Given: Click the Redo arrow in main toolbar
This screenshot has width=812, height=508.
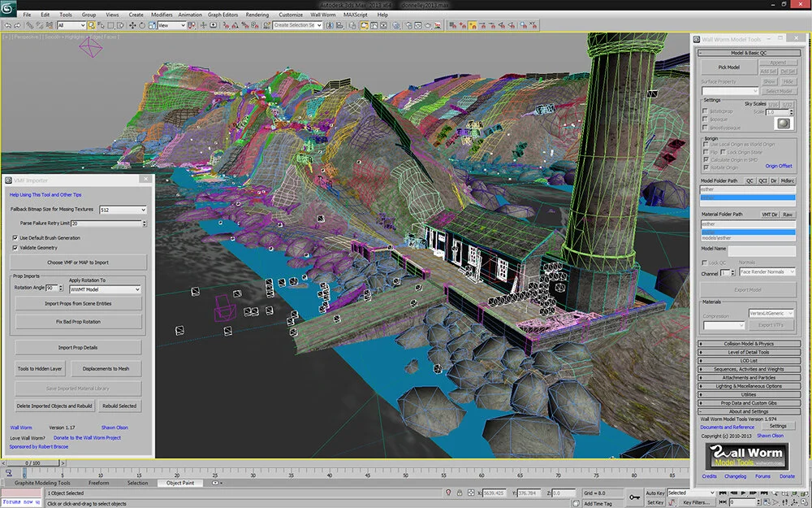Looking at the screenshot, I should pos(18,25).
